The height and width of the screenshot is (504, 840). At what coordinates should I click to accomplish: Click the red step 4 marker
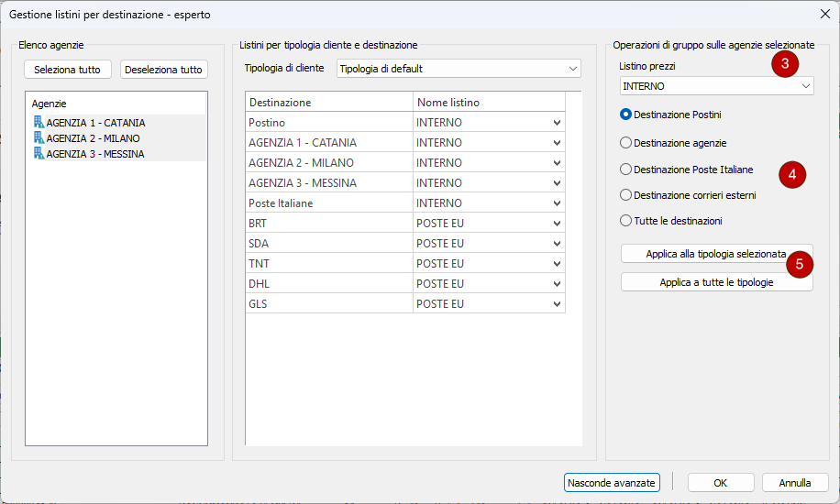click(791, 172)
